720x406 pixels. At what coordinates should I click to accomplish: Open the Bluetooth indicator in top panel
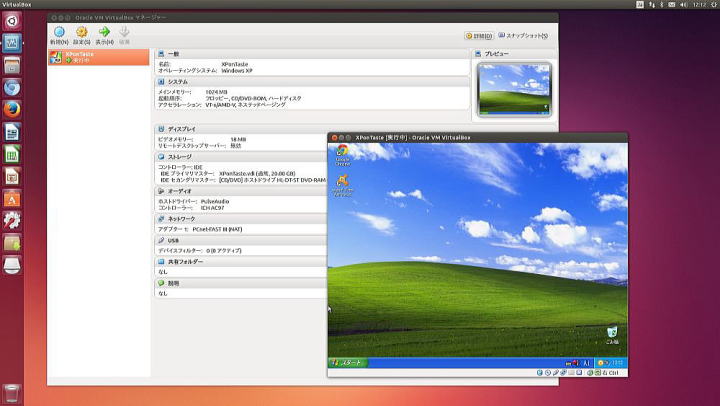point(662,5)
